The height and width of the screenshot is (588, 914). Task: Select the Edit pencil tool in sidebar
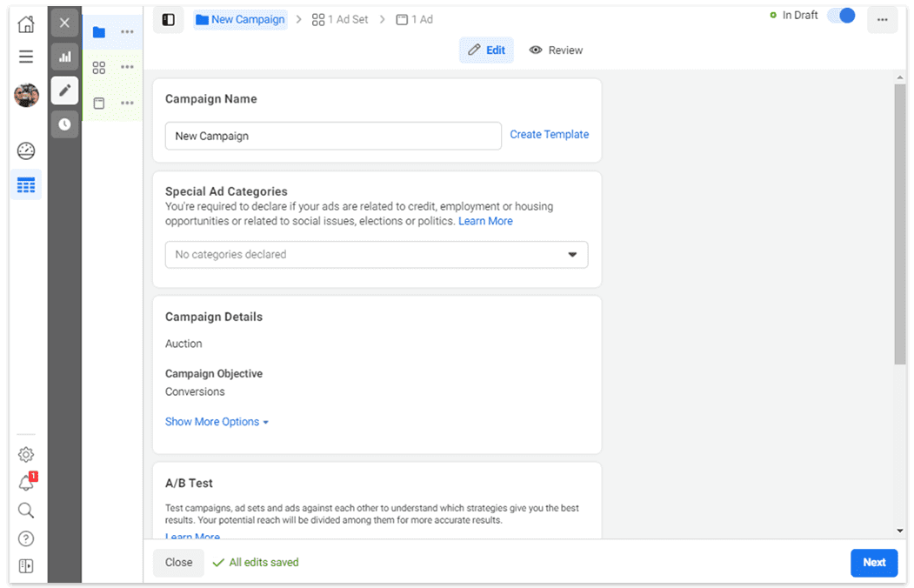64,90
